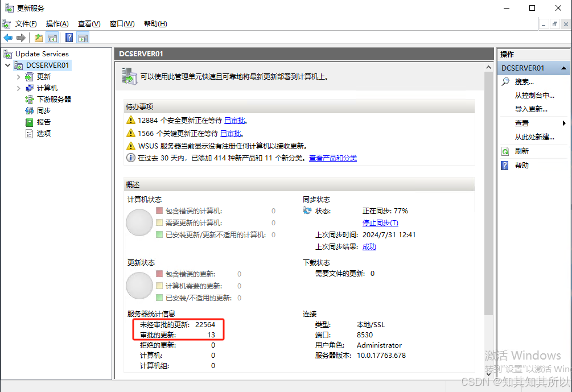Click 导入更新... action

coord(531,109)
